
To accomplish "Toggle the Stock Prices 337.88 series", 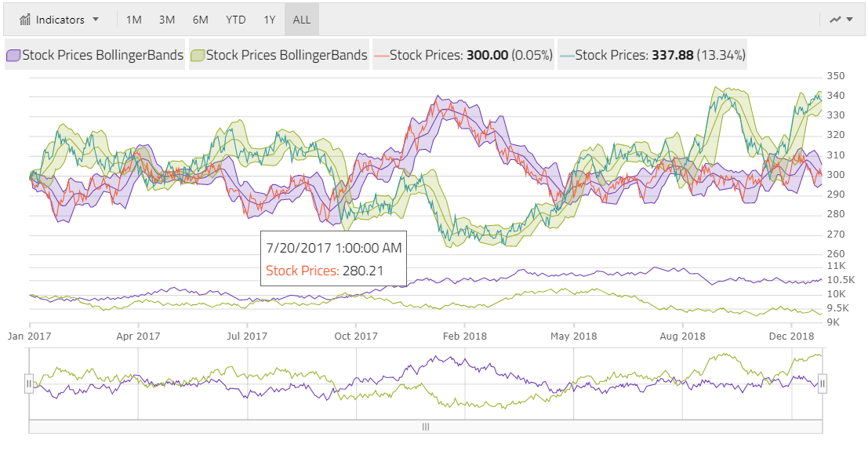I will pyautogui.click(x=652, y=56).
